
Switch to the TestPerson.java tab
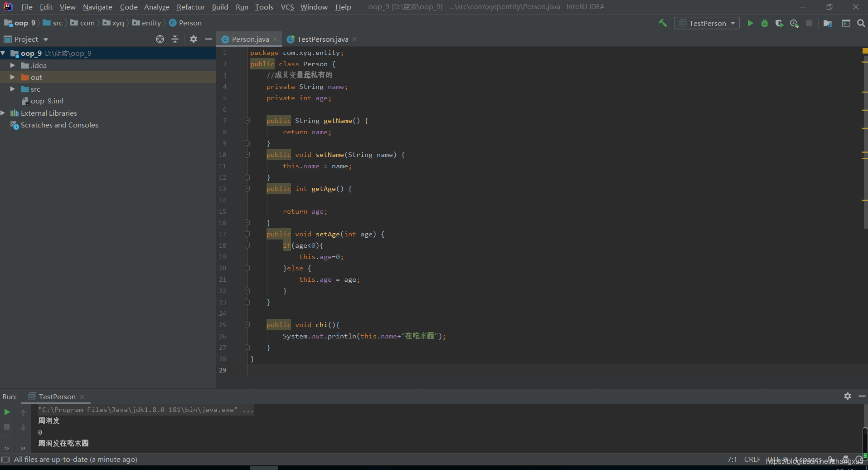tap(322, 39)
